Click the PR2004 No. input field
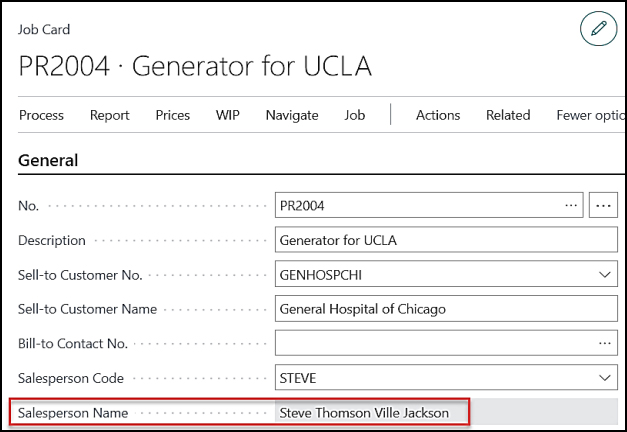 (429, 206)
